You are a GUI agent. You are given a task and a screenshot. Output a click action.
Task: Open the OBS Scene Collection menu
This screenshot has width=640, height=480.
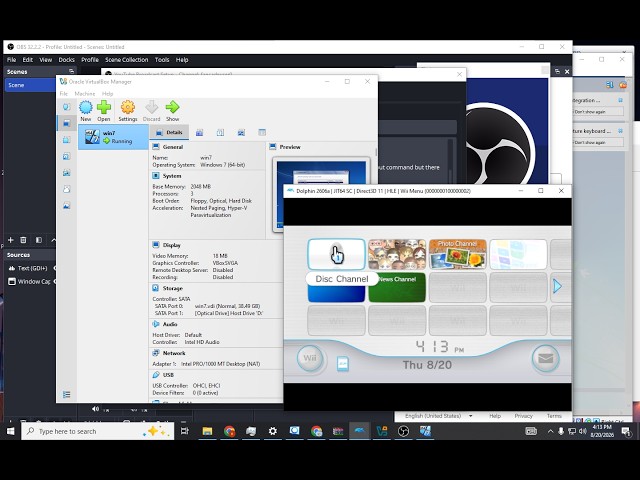(127, 60)
